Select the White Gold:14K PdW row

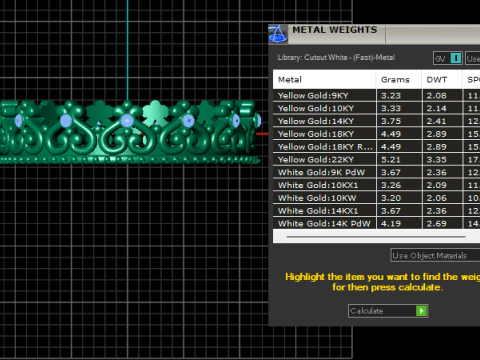[376, 223]
